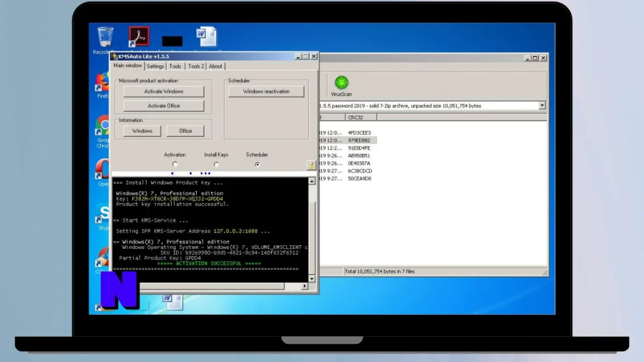Click the KMSAuto Lite title bar icon
This screenshot has width=644, height=362.
point(115,57)
